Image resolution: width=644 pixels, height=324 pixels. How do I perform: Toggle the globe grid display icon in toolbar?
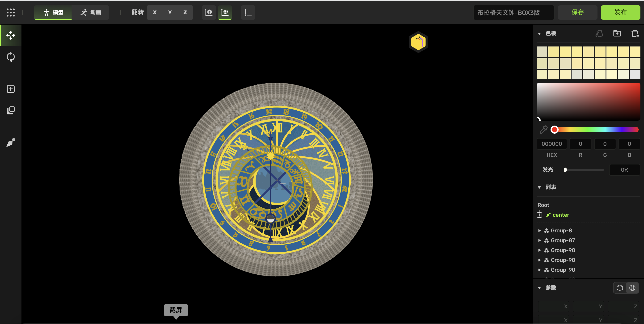pos(225,13)
